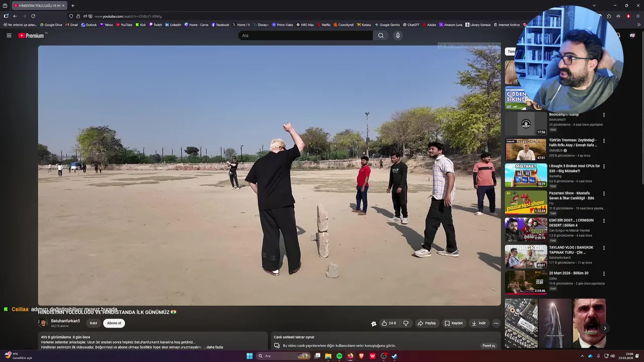
Task: Click the volume speaker tray icon
Action: [x=612, y=356]
